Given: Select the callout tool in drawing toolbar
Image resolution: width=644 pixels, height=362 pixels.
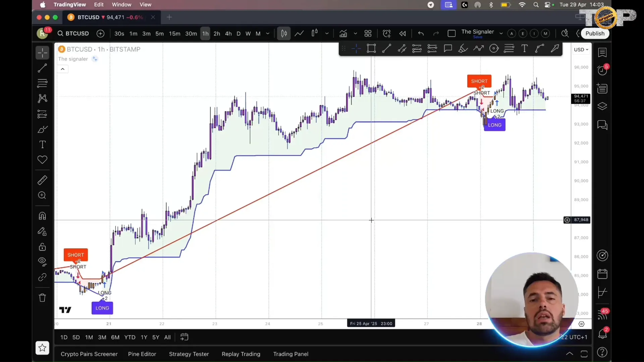Looking at the screenshot, I should [448, 49].
